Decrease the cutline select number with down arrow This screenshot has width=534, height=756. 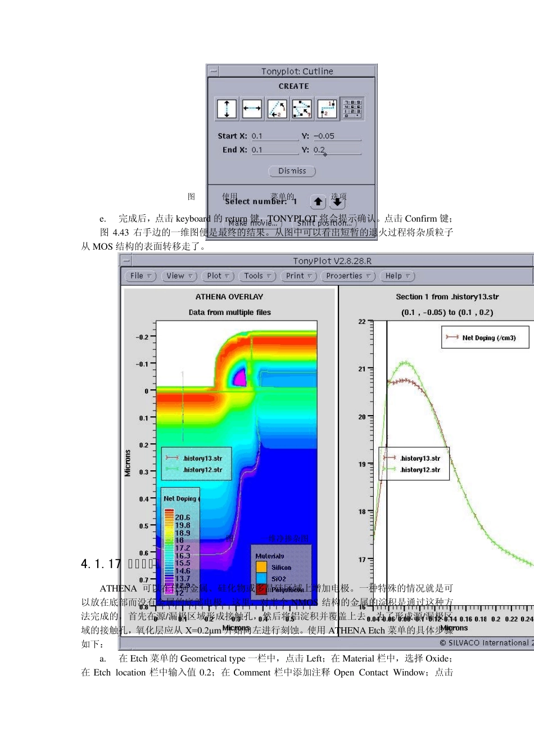pyautogui.click(x=337, y=202)
